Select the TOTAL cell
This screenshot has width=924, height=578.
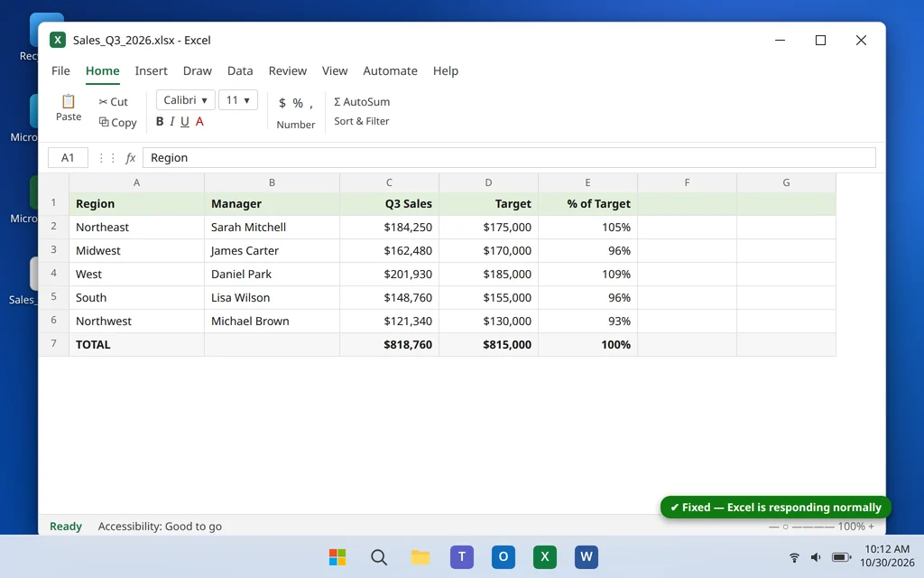(x=137, y=344)
